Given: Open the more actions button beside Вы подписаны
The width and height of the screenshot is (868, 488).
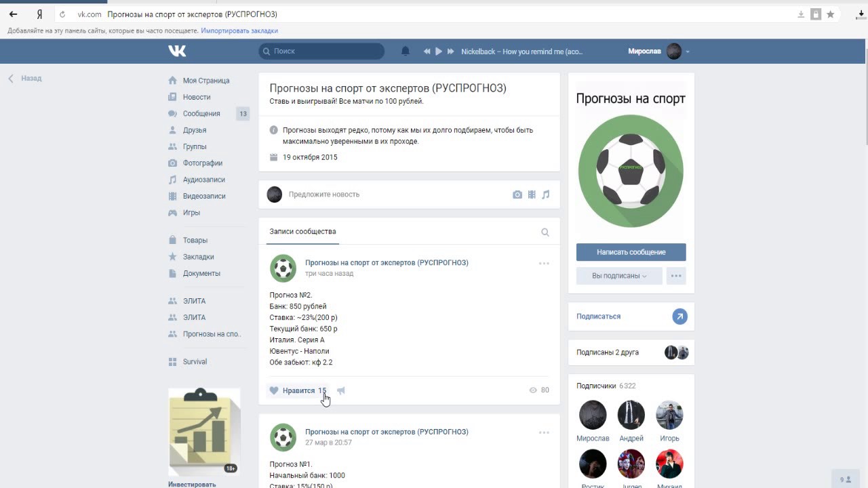Looking at the screenshot, I should pos(676,276).
